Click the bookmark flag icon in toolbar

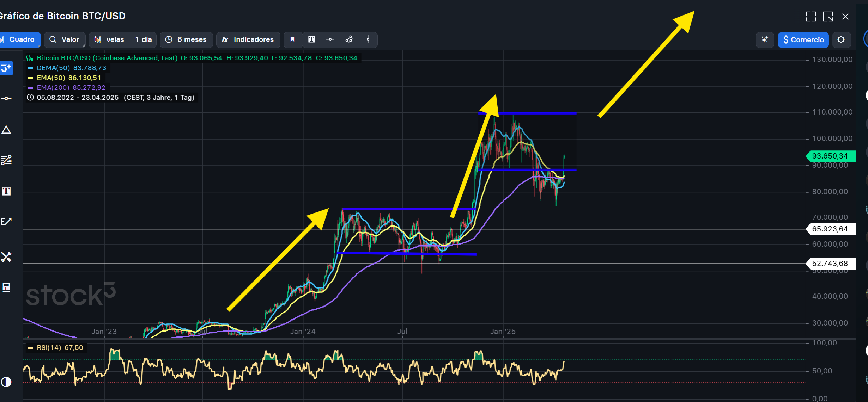click(x=292, y=39)
